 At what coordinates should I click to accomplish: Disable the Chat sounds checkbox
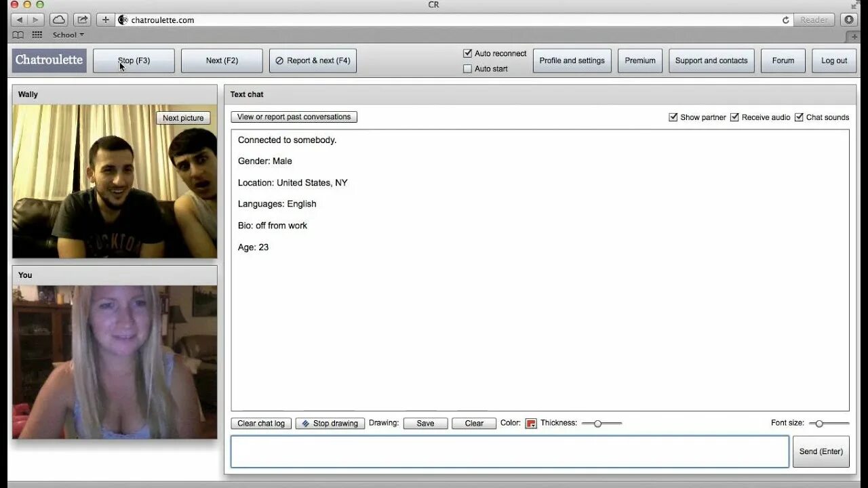tap(799, 117)
